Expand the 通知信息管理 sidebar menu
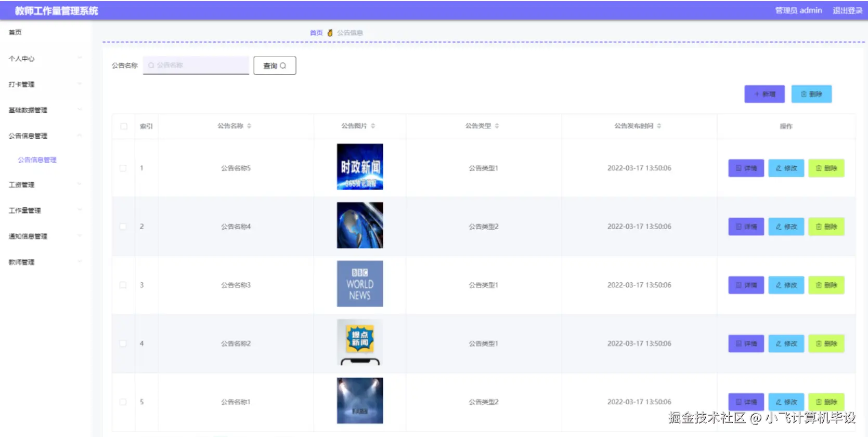 click(x=46, y=236)
